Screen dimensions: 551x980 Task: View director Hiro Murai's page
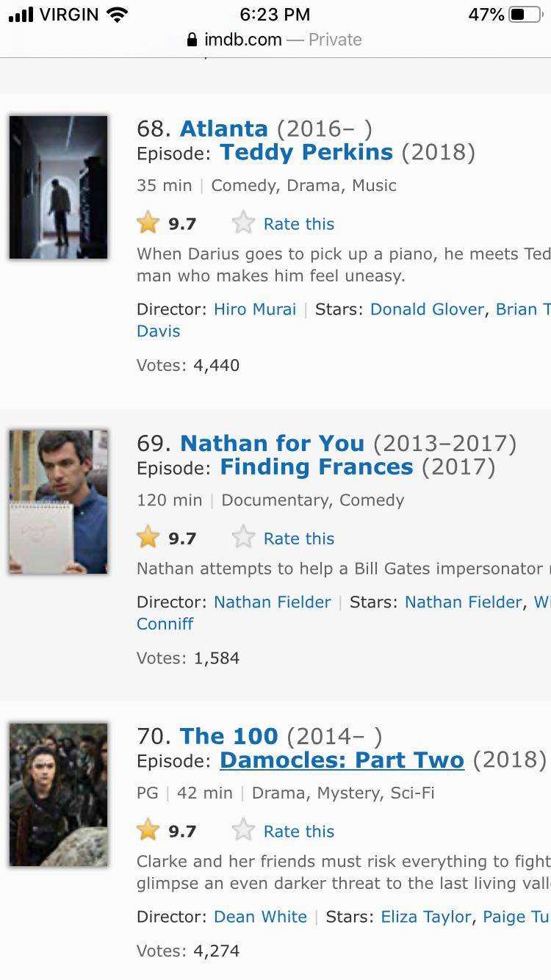(x=255, y=309)
